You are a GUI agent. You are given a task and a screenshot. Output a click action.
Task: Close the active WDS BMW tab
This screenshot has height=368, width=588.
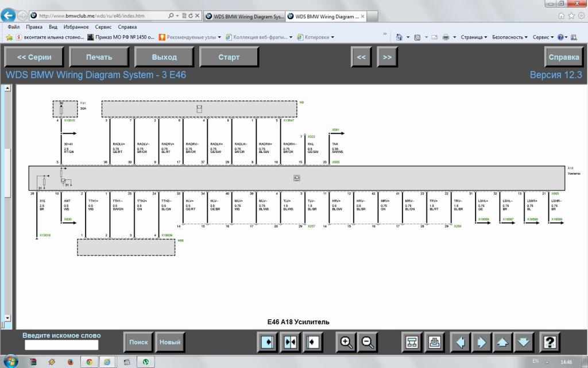363,17
